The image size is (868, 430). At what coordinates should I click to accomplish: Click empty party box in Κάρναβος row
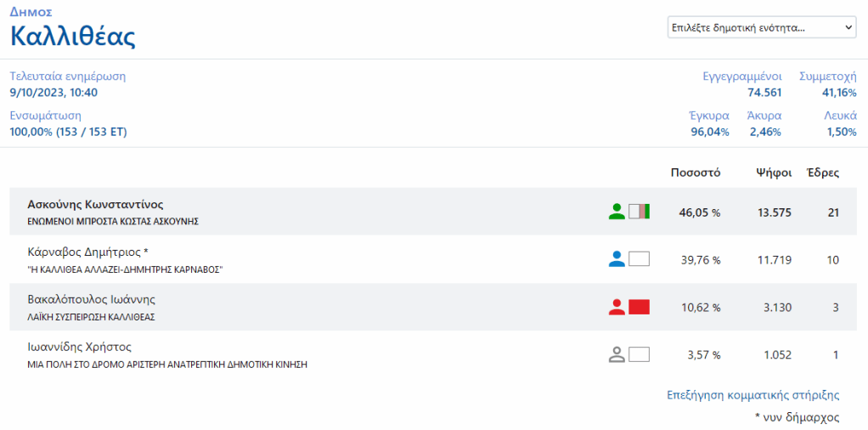tap(639, 259)
